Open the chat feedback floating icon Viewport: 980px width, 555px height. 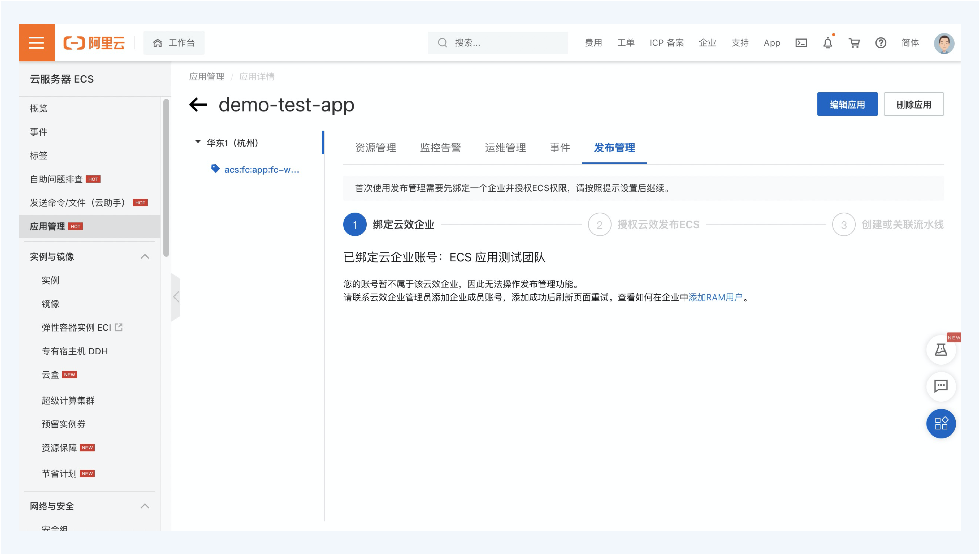(x=941, y=386)
